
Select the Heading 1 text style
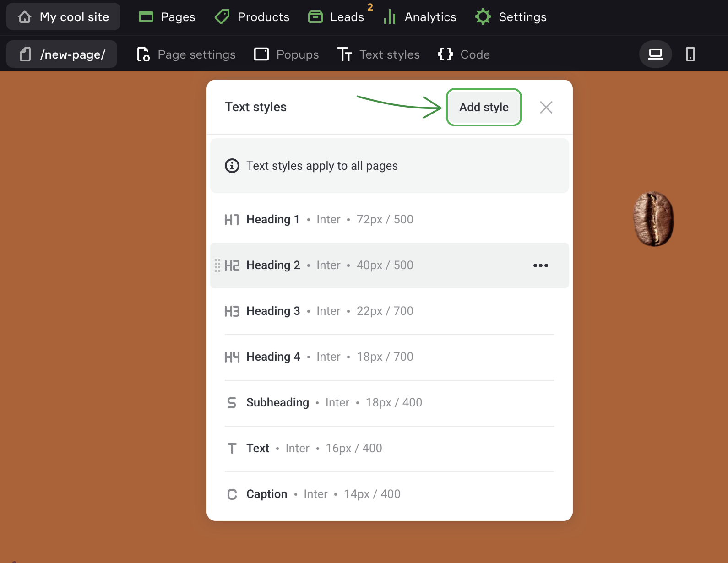coord(273,220)
